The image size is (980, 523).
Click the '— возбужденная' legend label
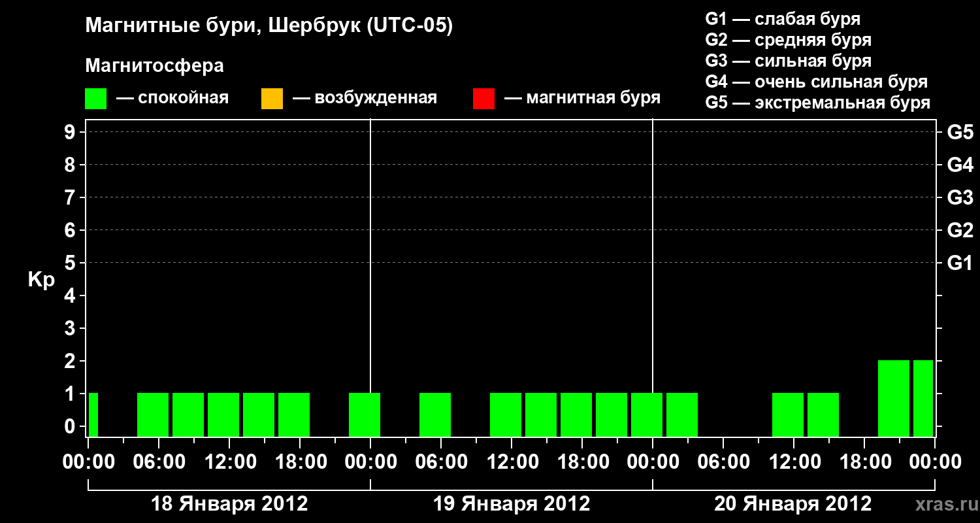[x=365, y=98]
